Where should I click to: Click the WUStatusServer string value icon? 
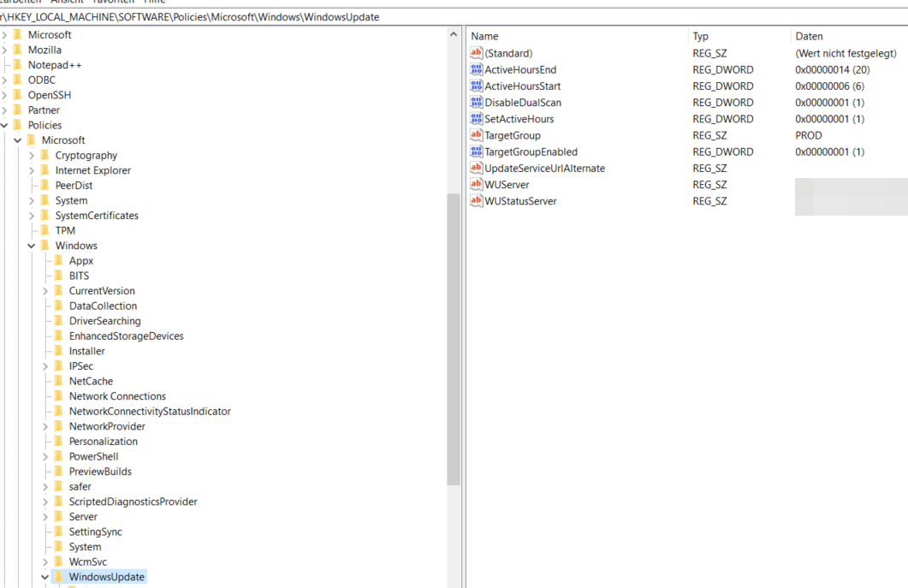[x=477, y=200]
